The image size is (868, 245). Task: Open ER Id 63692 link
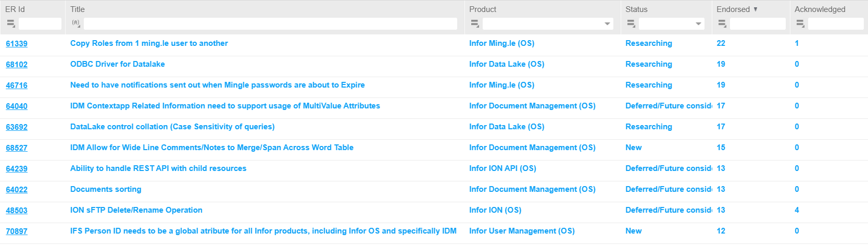(17, 127)
